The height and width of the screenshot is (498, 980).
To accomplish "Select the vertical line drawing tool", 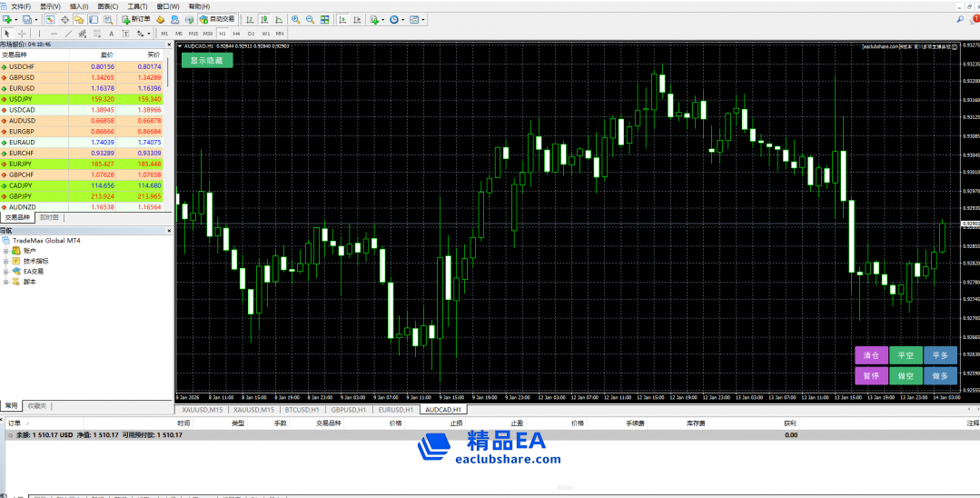I will (39, 33).
